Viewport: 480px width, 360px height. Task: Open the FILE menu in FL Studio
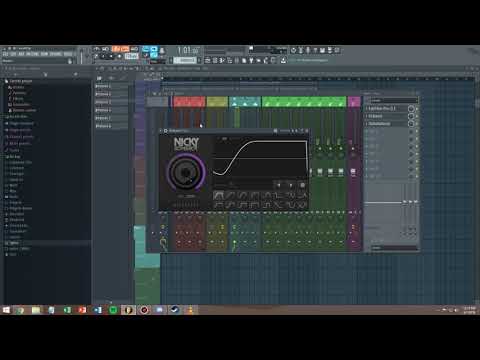click(5, 54)
